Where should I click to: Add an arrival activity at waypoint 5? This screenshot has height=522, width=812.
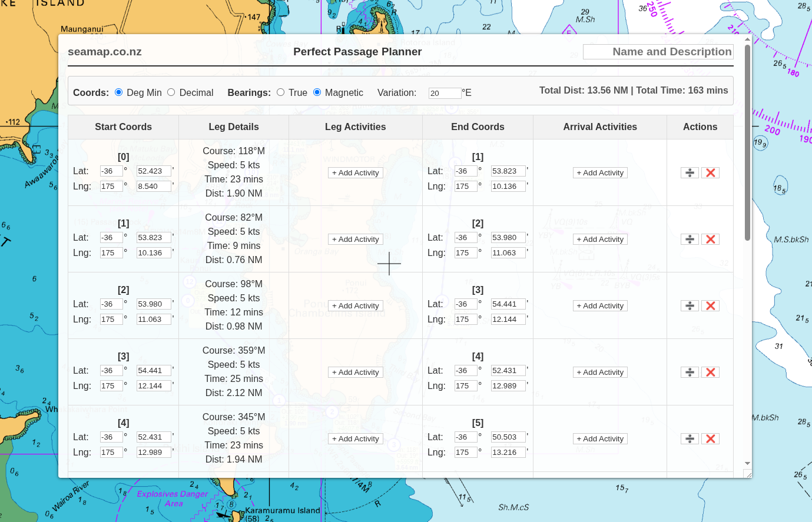tap(599, 438)
